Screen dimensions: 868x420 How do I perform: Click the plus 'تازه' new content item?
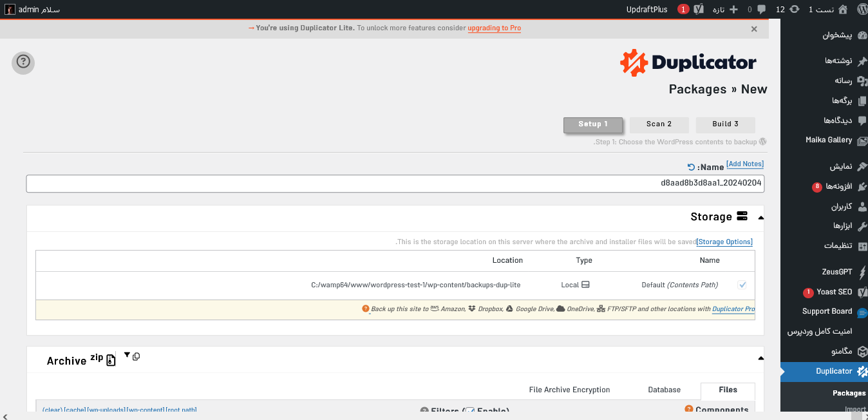(x=725, y=9)
